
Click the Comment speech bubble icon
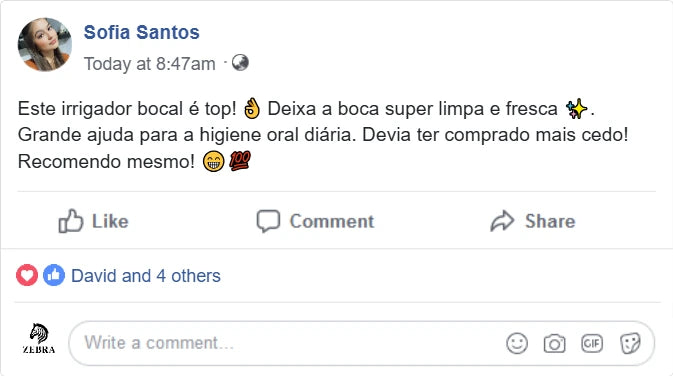[x=268, y=221]
